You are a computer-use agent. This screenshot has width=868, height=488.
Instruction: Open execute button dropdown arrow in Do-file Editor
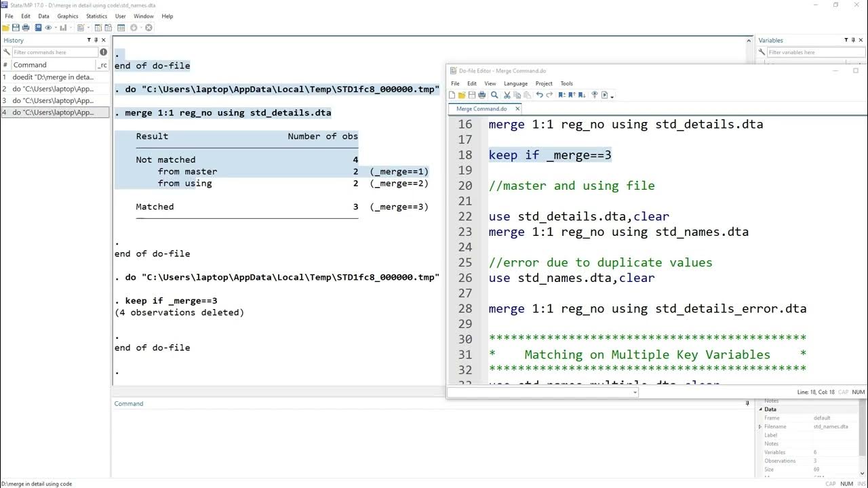point(612,96)
